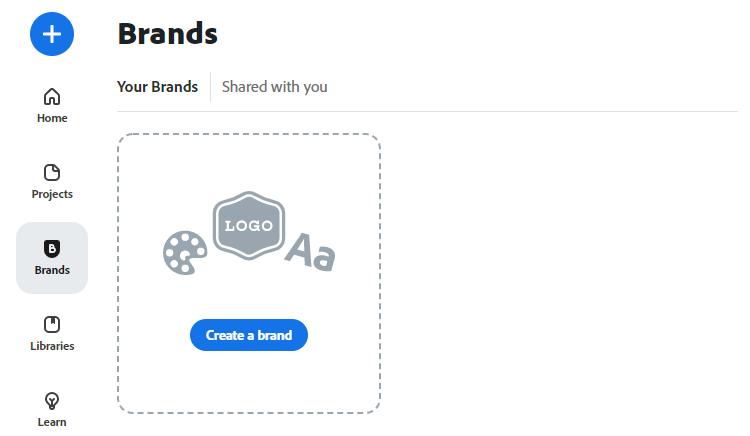
Task: Open Projects from the sidebar
Action: click(x=52, y=173)
